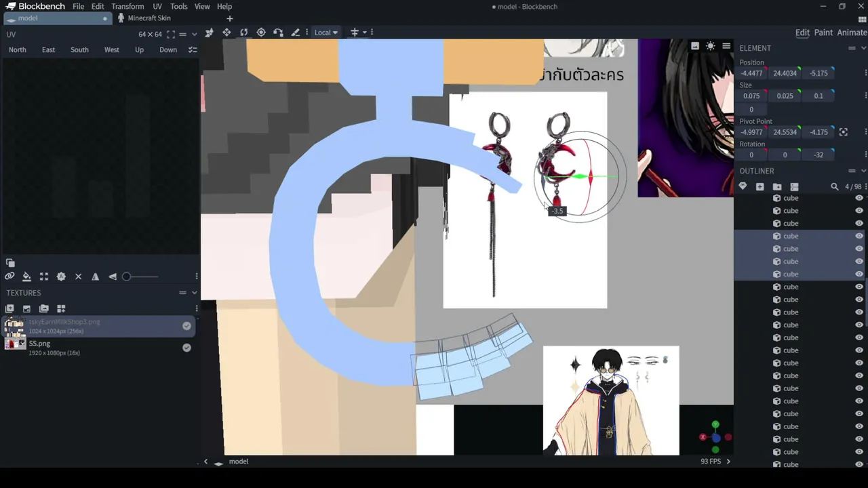Toggle visibility eye of the last cube row
Image resolution: width=868 pixels, height=488 pixels.
tap(859, 464)
